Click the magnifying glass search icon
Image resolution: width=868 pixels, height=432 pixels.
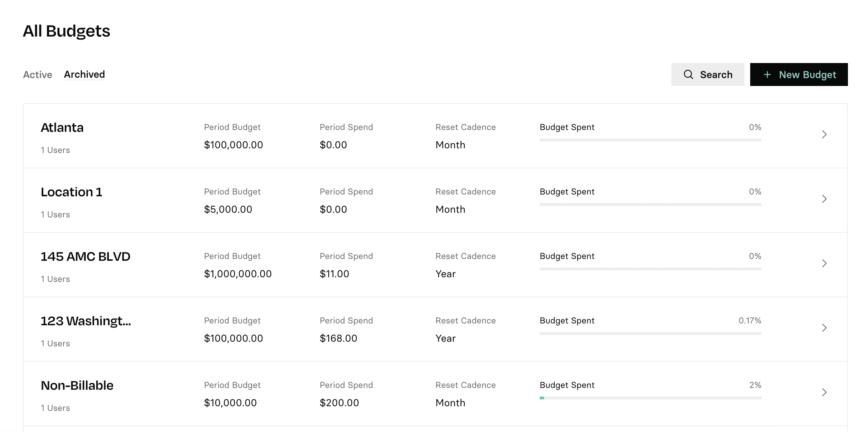click(x=688, y=75)
